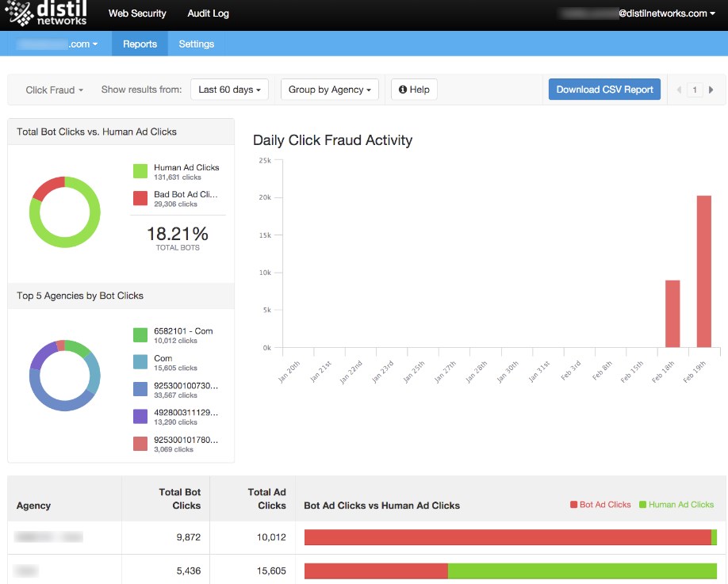Click the Feb 19th bar in chart
Viewport: 728px width, 584px height.
click(x=704, y=271)
